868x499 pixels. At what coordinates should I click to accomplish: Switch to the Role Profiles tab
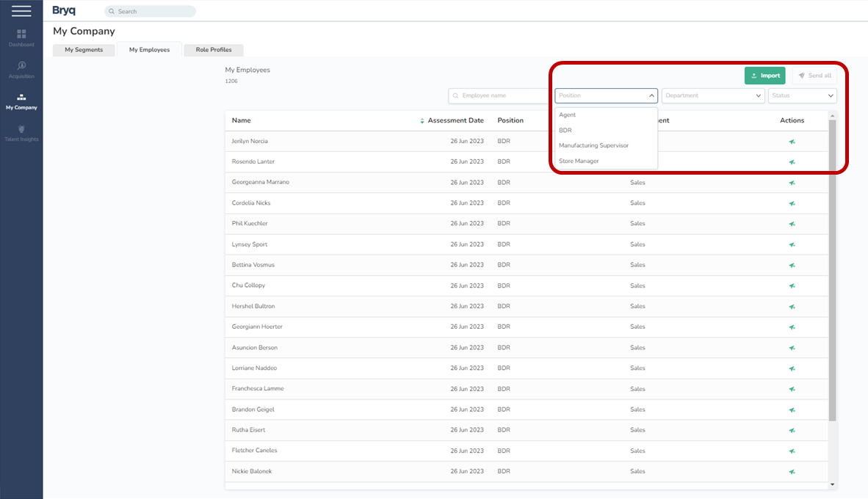pos(213,50)
